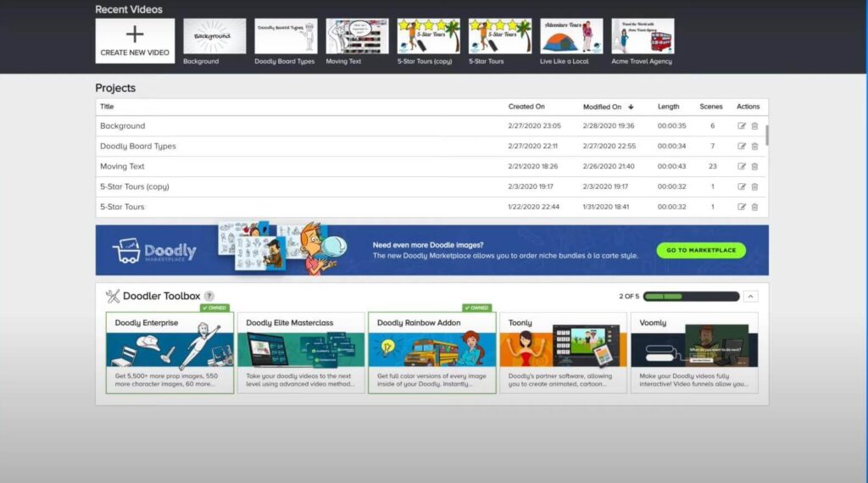Sort projects by Title column header

point(107,106)
